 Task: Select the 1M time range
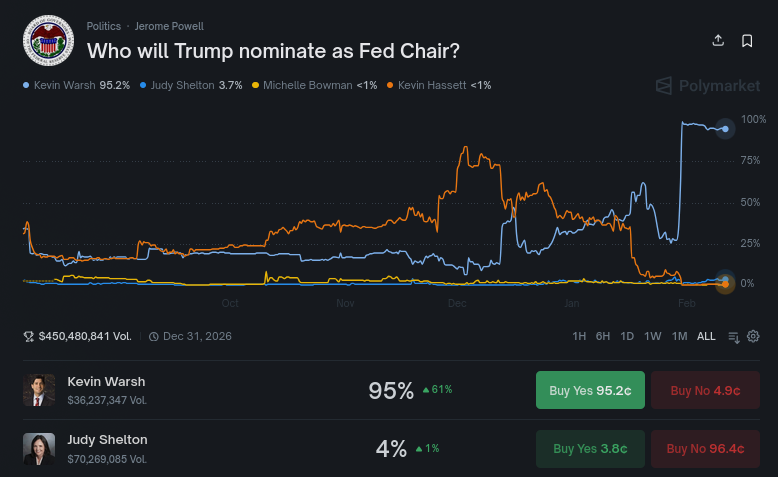click(679, 336)
